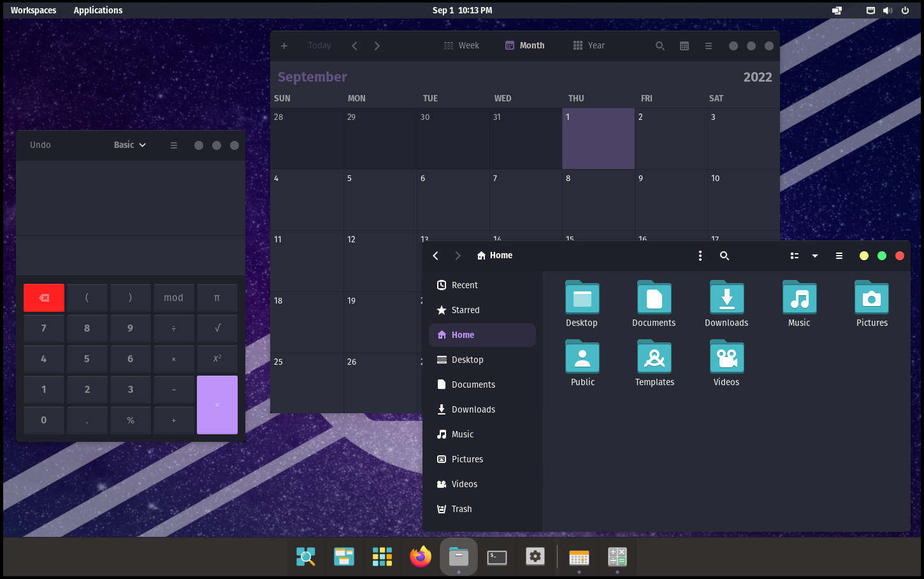The width and height of the screenshot is (924, 579).
Task: Switch calendar to Year view
Action: 589,46
